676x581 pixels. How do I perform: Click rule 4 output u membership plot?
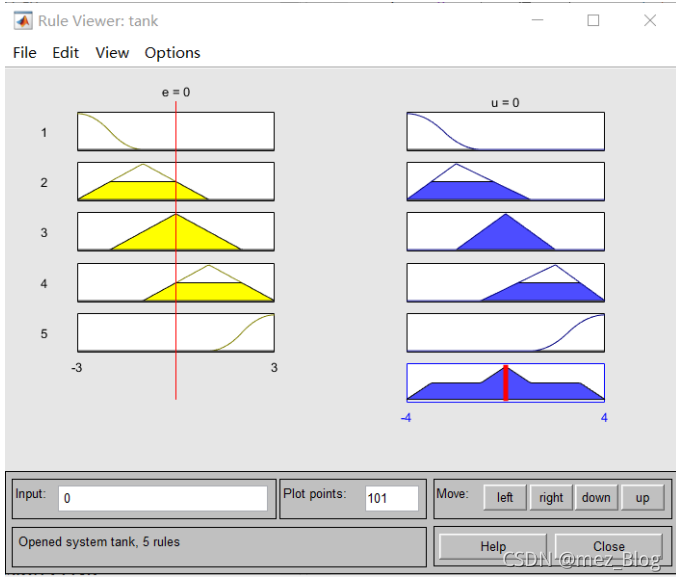tap(505, 282)
